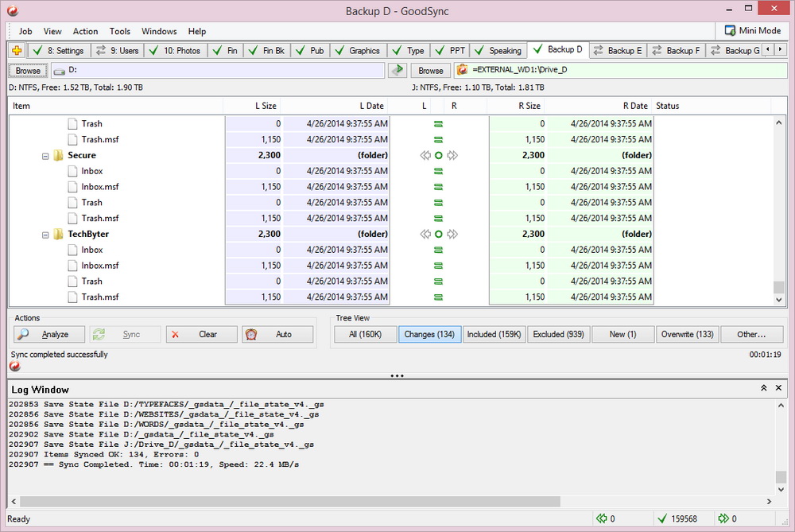Close the Log Window with X

[779, 388]
